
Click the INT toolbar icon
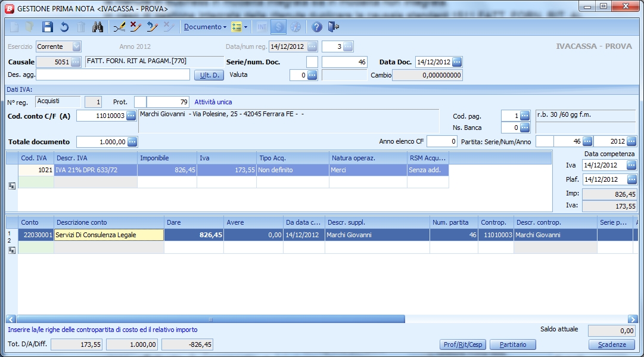(x=262, y=27)
